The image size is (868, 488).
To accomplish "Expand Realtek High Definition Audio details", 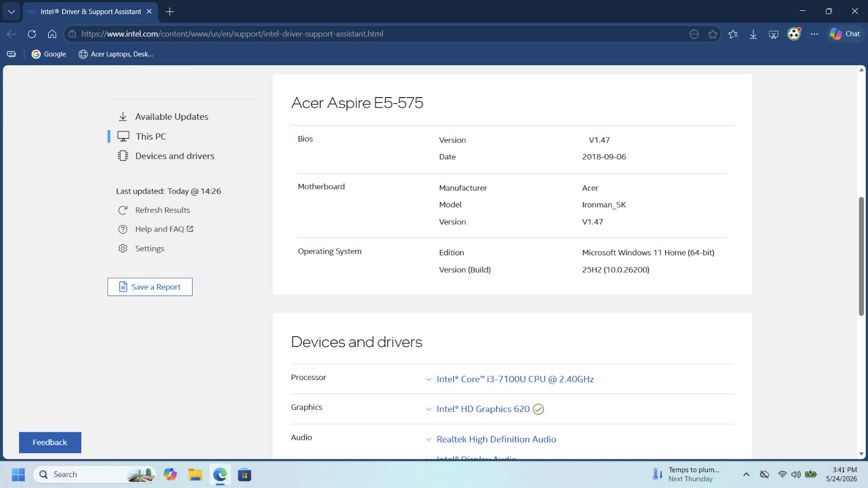I will coord(496,440).
